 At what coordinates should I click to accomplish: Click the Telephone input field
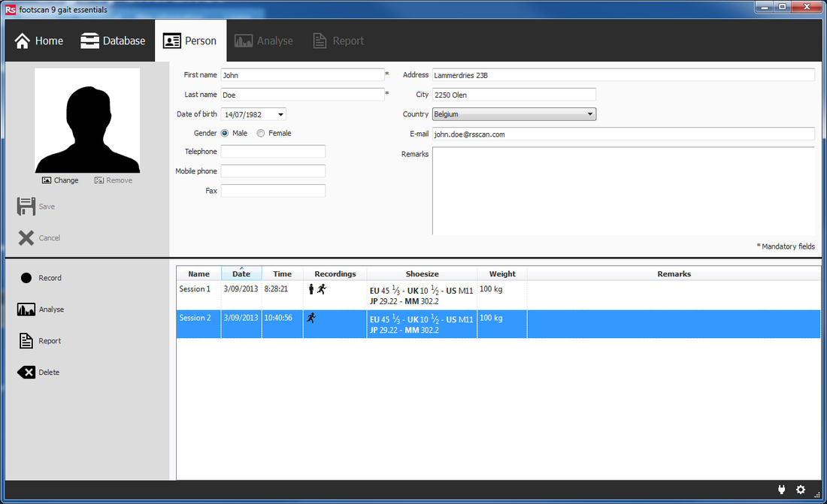tap(273, 151)
